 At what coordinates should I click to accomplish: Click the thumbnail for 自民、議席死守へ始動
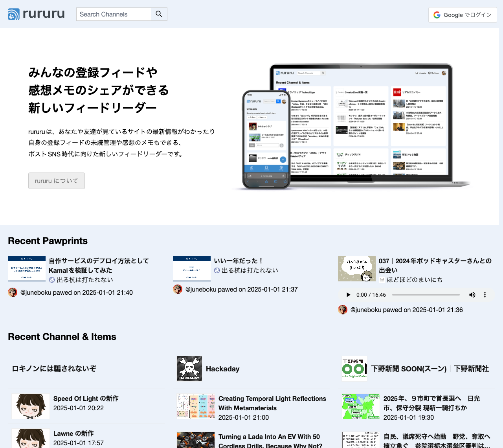tap(361, 440)
